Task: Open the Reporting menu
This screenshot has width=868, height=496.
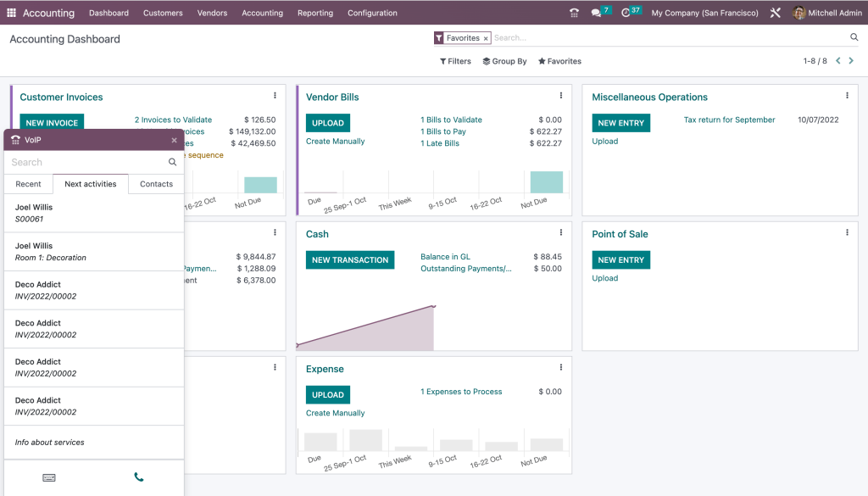Action: tap(314, 13)
